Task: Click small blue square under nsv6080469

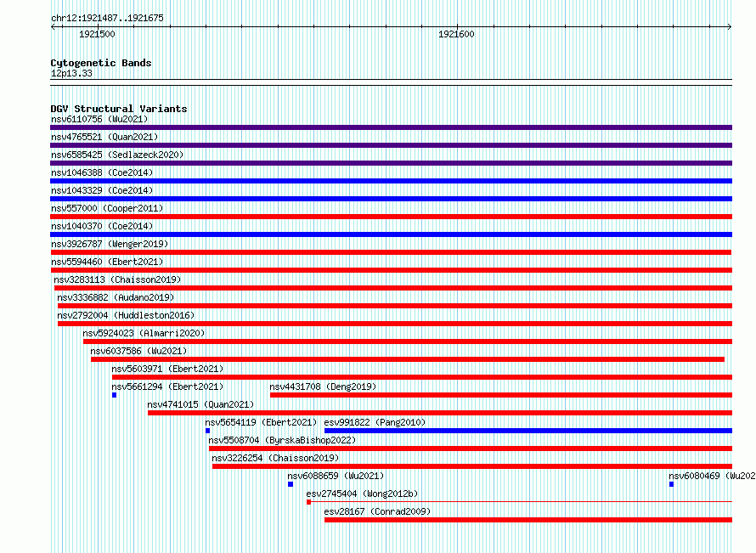Action: click(x=672, y=484)
